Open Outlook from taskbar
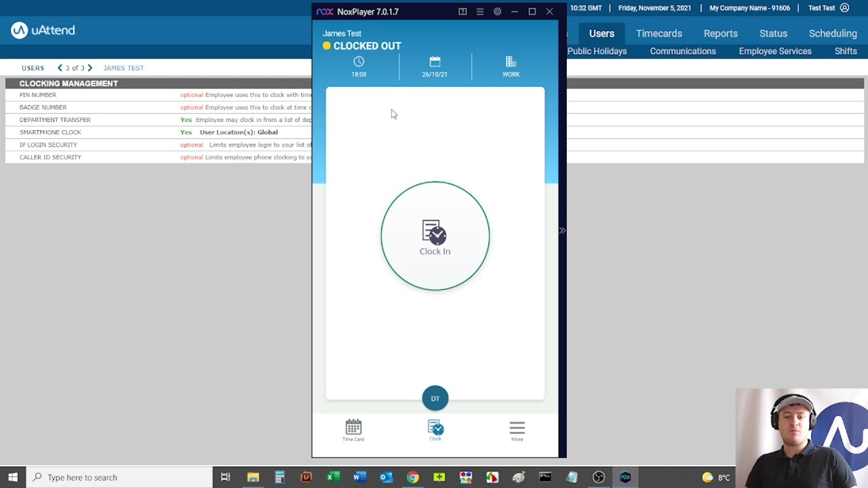The height and width of the screenshot is (488, 868). [x=386, y=477]
